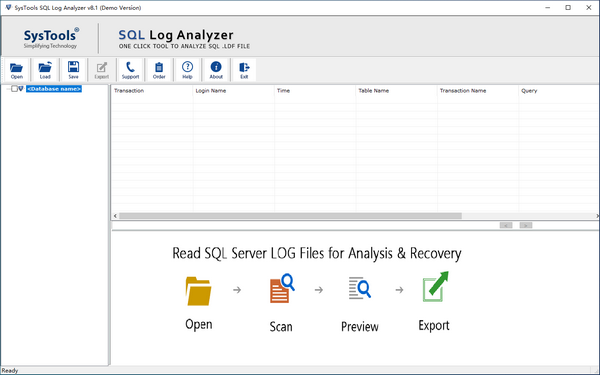The image size is (600, 375).
Task: Click the Save toolbar icon
Action: (73, 70)
